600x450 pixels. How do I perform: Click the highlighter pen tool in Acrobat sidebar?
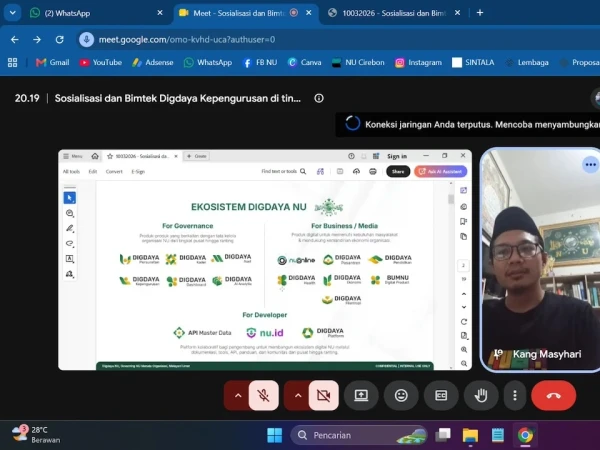click(70, 228)
